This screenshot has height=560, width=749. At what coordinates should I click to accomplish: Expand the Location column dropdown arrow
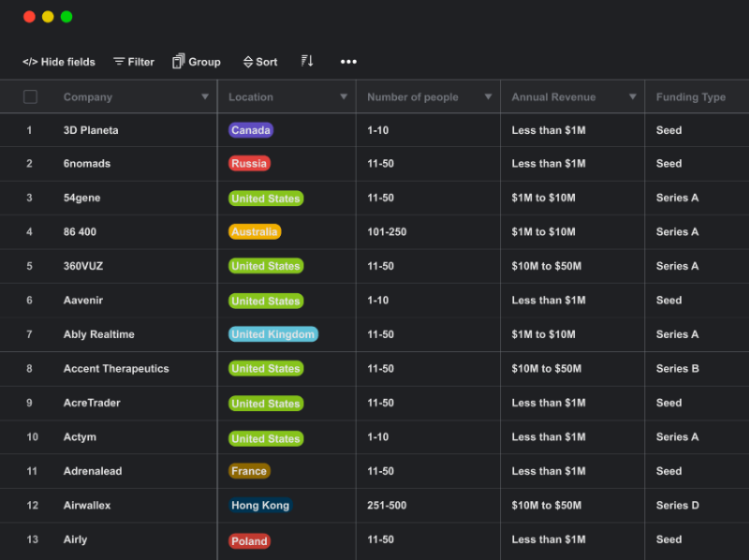[344, 97]
